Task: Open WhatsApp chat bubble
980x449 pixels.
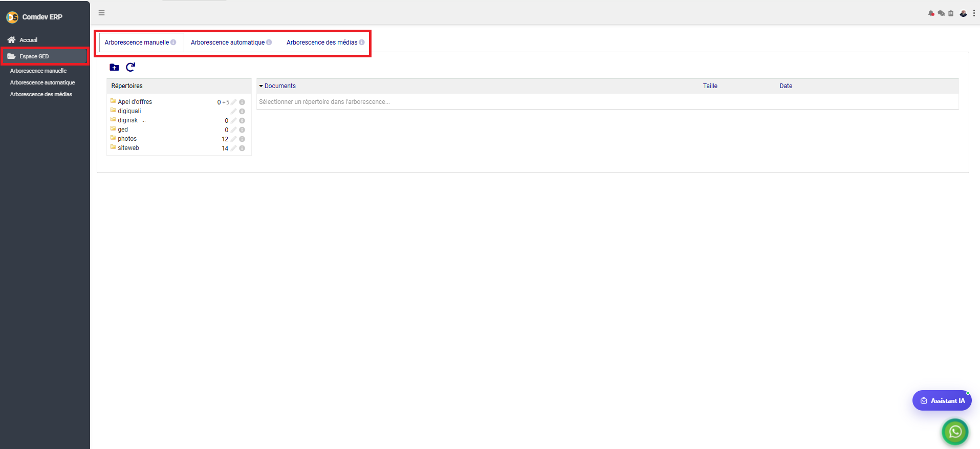Action: pos(955,432)
